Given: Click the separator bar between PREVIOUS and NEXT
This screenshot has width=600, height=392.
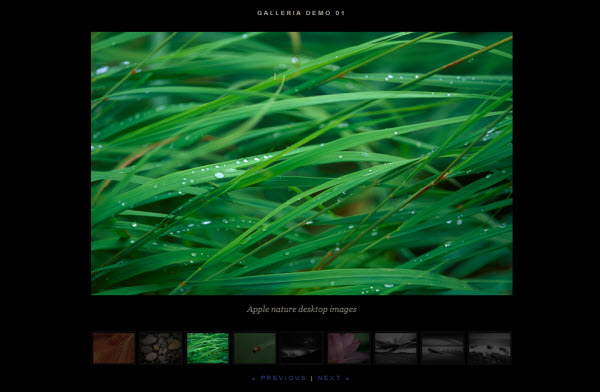Looking at the screenshot, I should tap(312, 378).
